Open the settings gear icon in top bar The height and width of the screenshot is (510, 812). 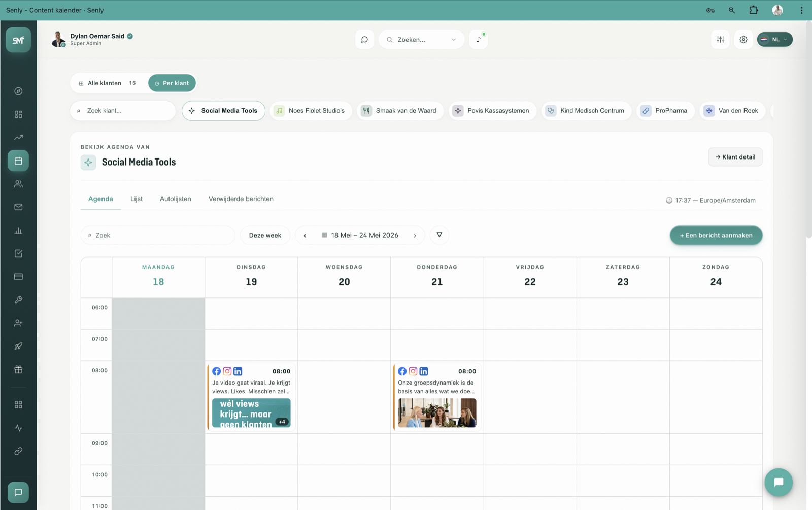[x=743, y=40]
